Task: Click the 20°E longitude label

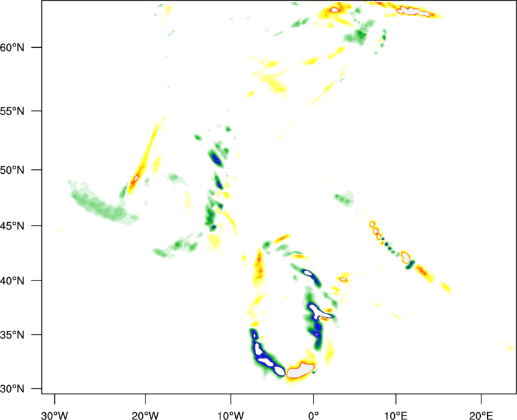Action: [x=481, y=415]
